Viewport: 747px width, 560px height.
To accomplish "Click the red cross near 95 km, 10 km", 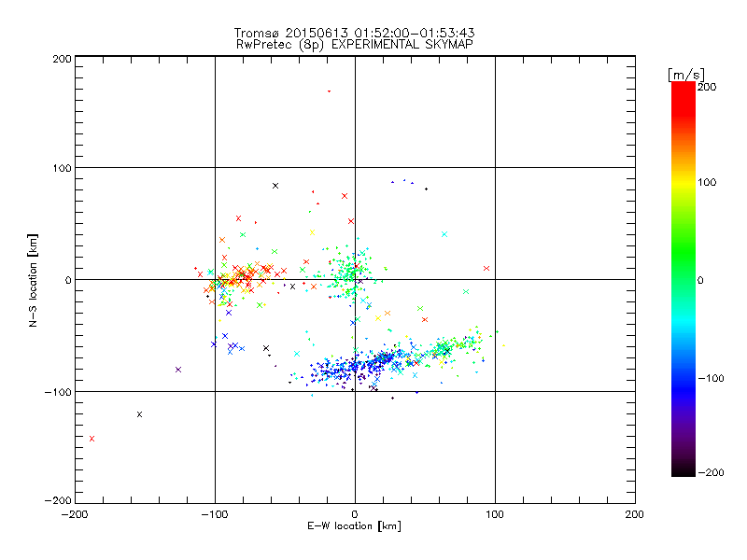I will (486, 269).
